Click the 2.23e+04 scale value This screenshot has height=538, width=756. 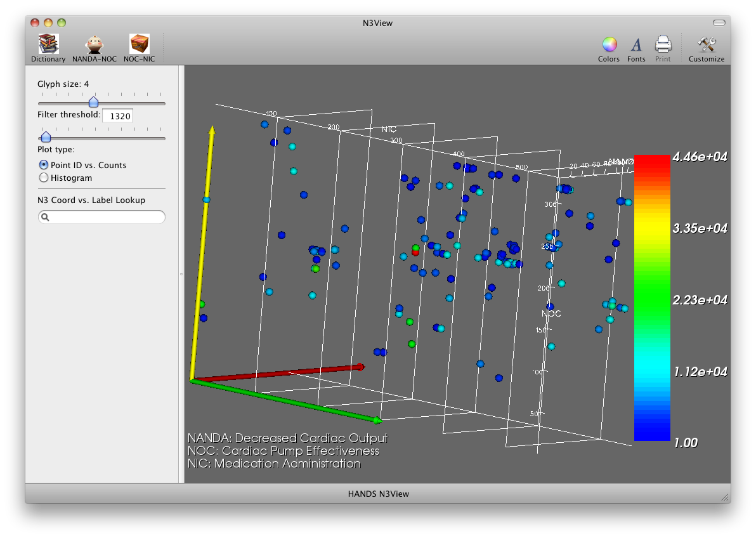[700, 300]
